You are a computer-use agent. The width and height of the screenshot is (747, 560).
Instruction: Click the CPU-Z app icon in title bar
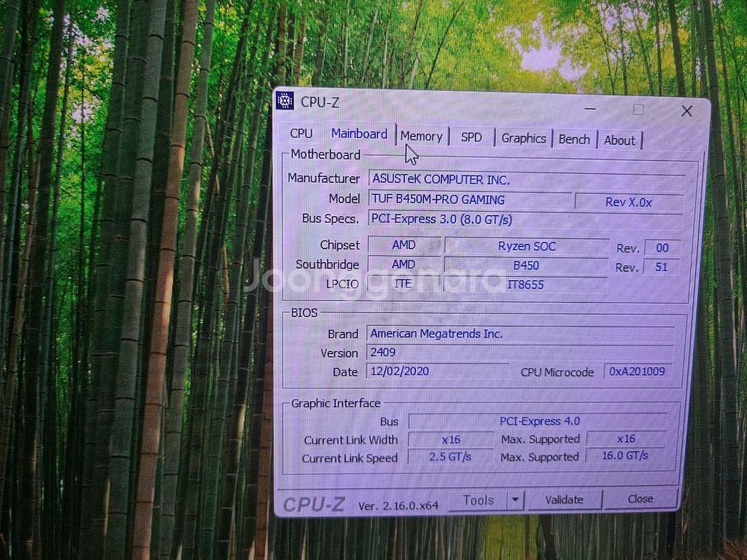tap(285, 101)
